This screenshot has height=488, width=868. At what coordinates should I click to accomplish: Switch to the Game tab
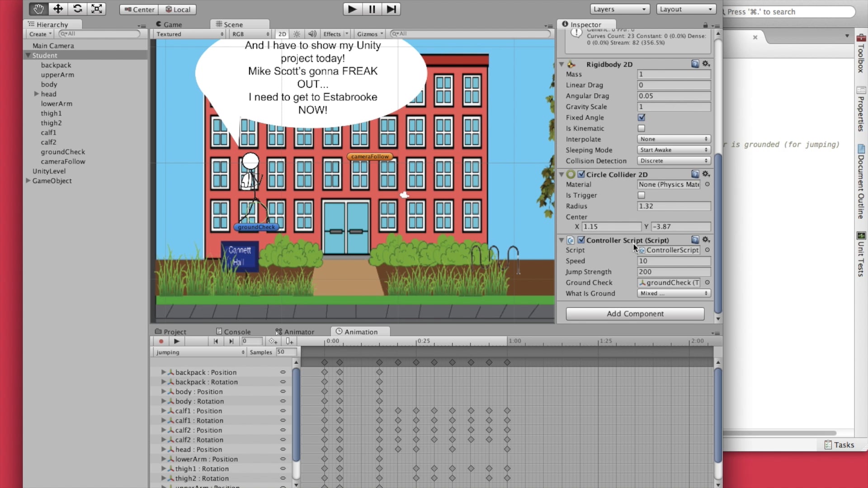coord(169,24)
